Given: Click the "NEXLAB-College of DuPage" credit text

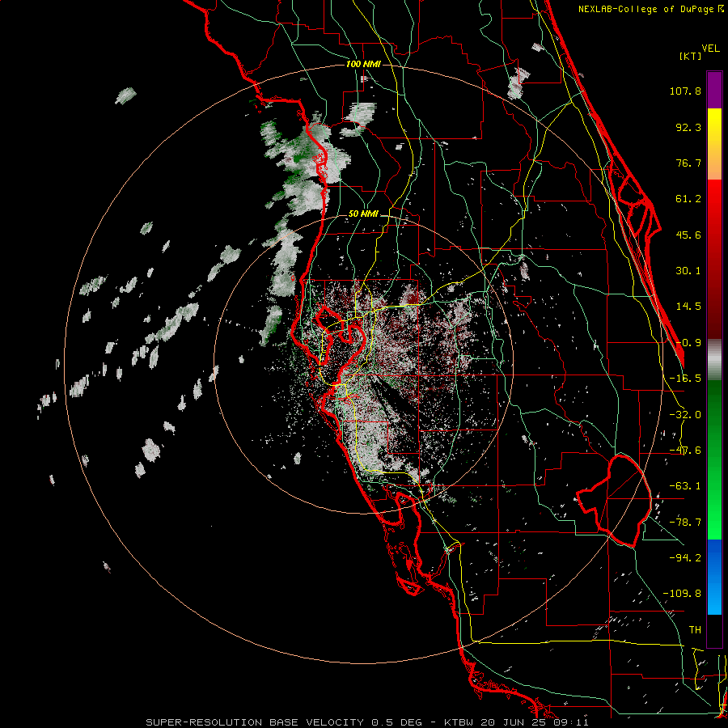Looking at the screenshot, I should click(645, 9).
